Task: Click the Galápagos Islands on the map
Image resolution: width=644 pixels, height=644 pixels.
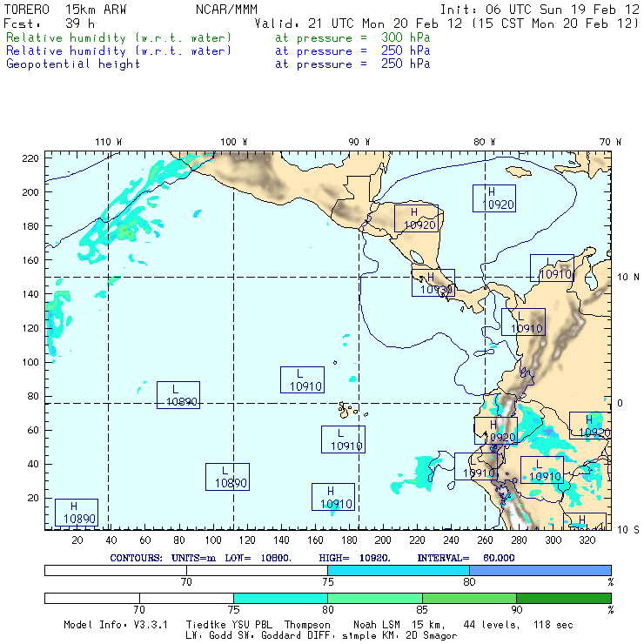Action: [x=348, y=408]
